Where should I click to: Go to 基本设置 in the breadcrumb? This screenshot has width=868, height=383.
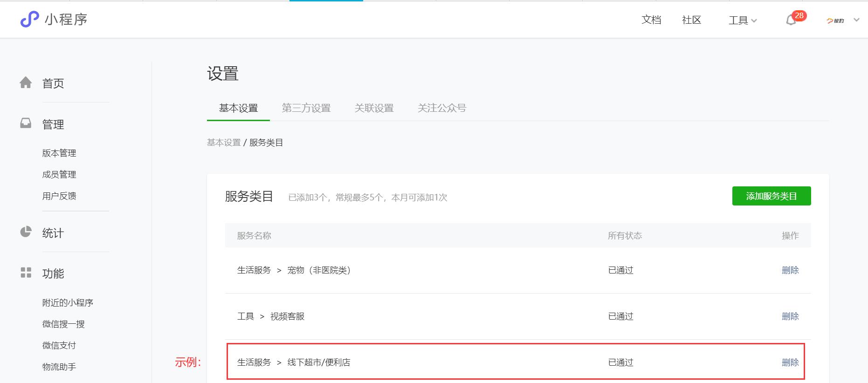click(224, 143)
